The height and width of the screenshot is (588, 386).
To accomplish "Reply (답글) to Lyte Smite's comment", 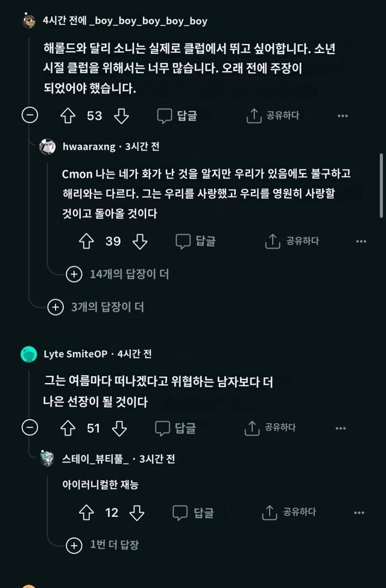I will [x=176, y=428].
